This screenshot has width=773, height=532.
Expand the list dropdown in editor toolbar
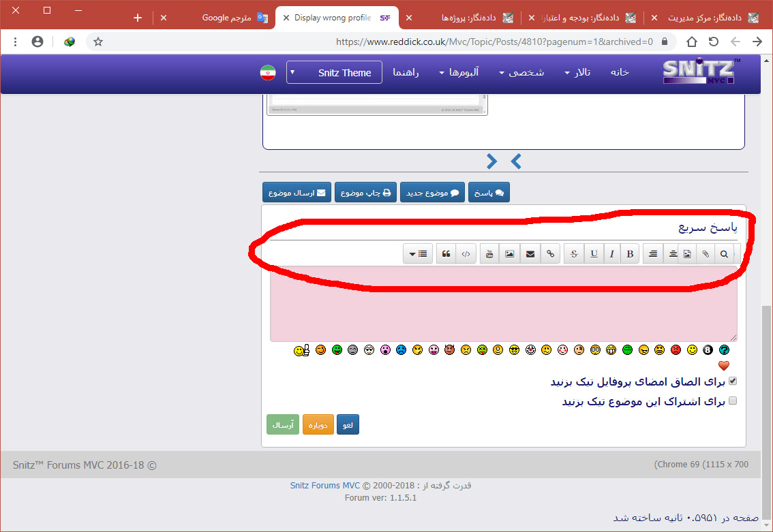point(417,254)
